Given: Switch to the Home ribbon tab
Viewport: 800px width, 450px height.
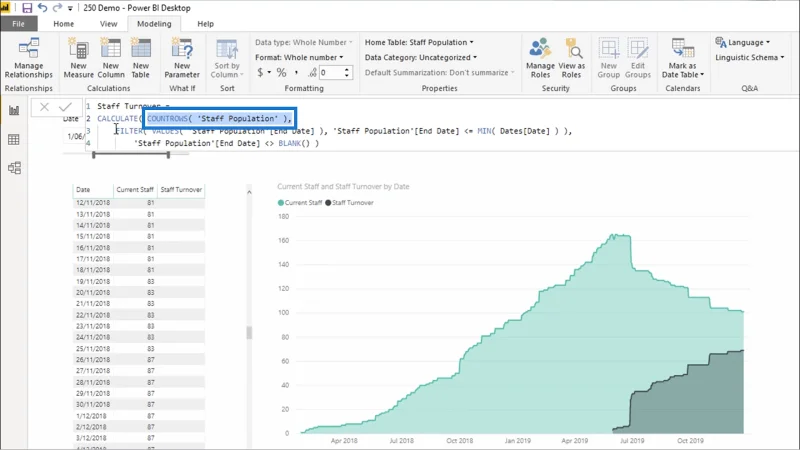Looking at the screenshot, I should tap(64, 24).
